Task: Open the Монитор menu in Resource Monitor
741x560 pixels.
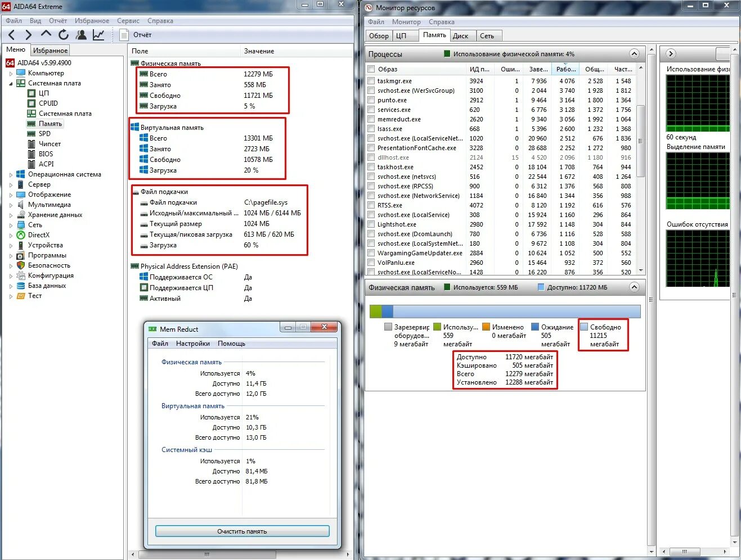Action: pyautogui.click(x=406, y=22)
